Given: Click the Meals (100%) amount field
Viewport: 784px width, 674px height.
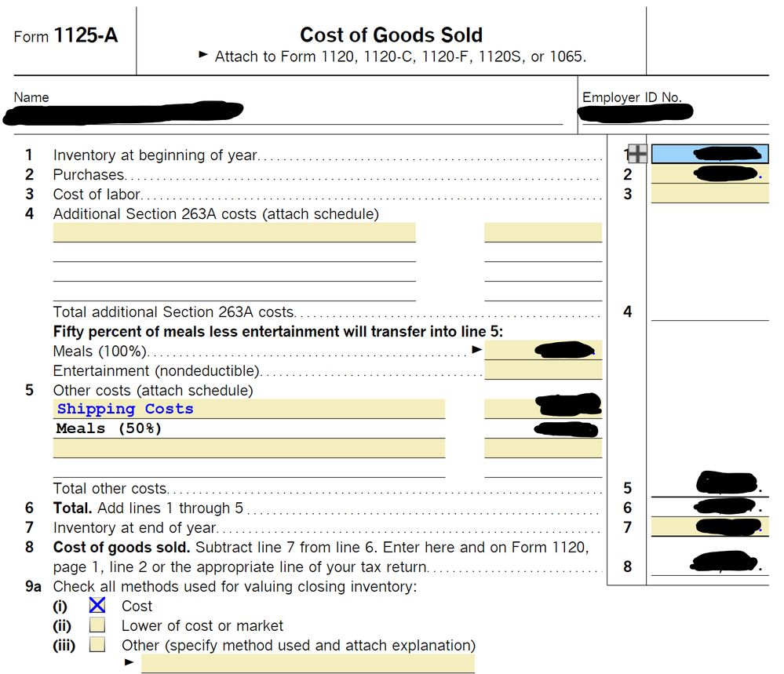Looking at the screenshot, I should (542, 350).
